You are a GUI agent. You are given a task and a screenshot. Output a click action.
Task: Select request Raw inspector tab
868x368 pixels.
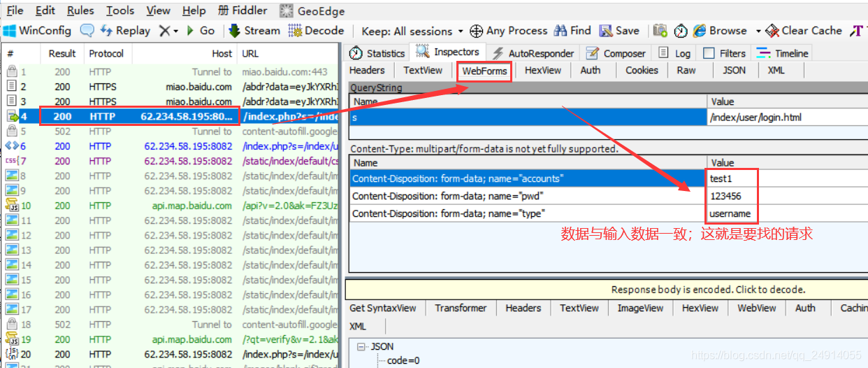pyautogui.click(x=686, y=70)
